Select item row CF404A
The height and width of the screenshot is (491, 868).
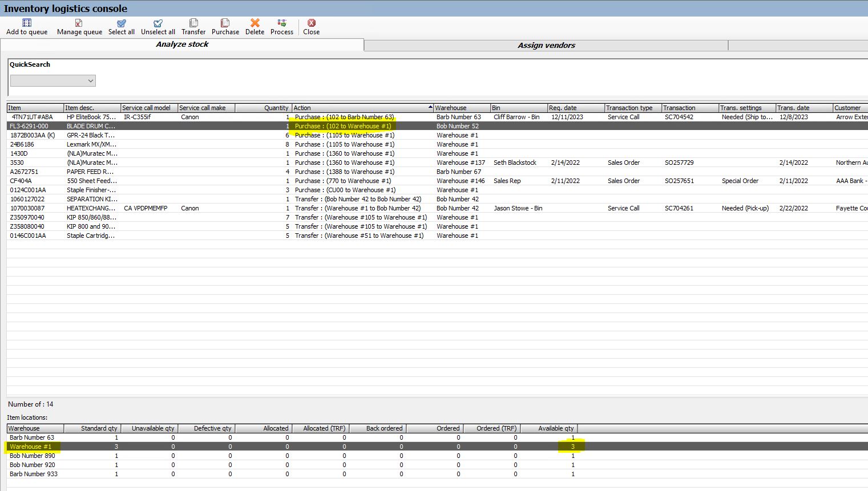pos(437,181)
